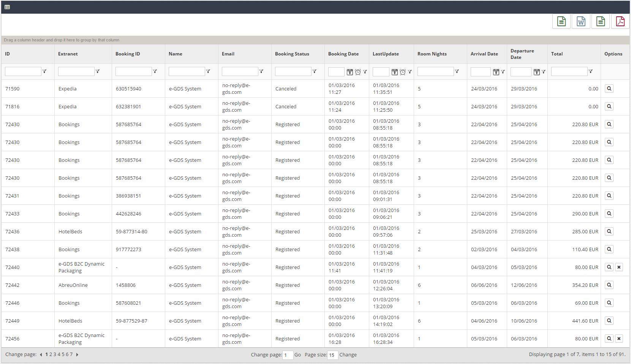Open the magnifier icon for booking 72440

609,267
